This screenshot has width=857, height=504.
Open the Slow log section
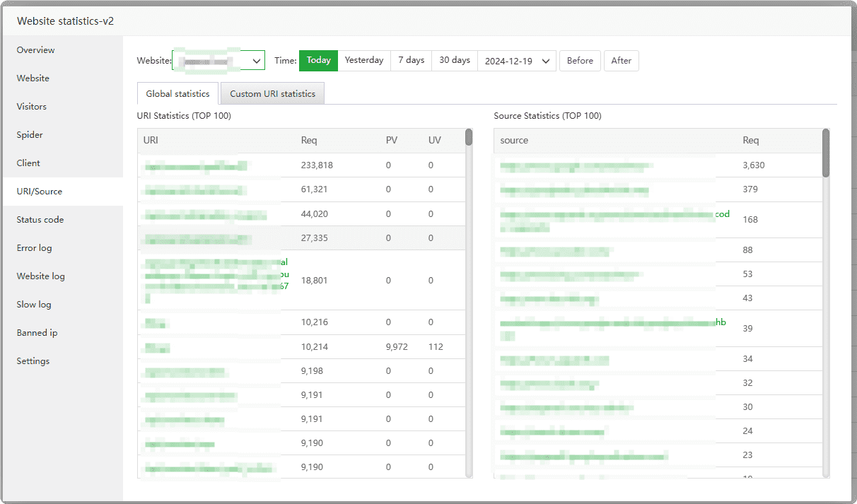pos(34,305)
